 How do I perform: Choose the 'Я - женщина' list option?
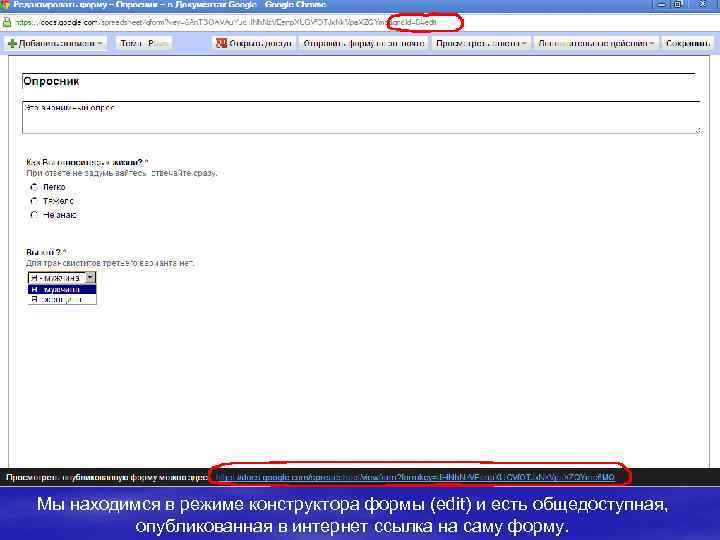(x=62, y=299)
